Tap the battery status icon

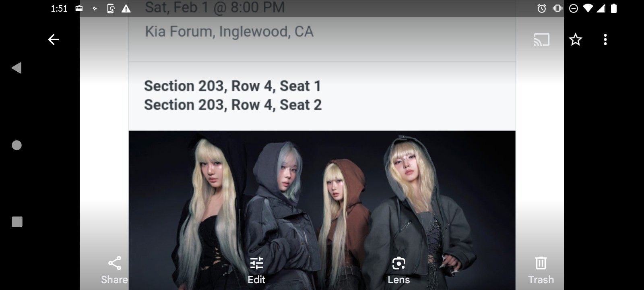pyautogui.click(x=614, y=8)
